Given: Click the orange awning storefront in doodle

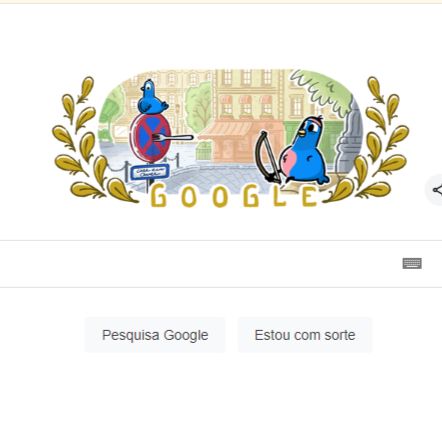Looking at the screenshot, I should click(x=230, y=140).
